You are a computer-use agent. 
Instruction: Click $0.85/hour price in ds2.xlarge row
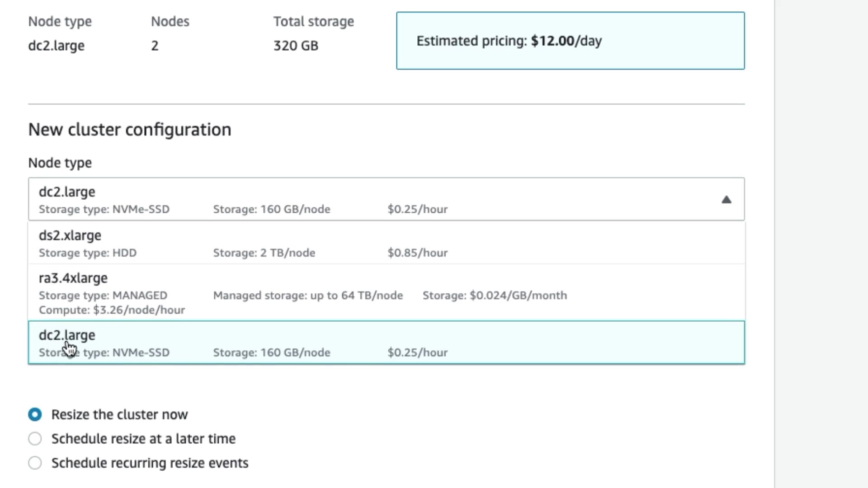click(417, 253)
